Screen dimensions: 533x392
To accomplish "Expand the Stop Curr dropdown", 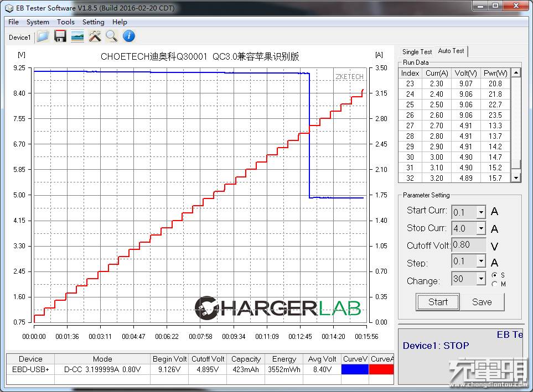I will pyautogui.click(x=481, y=228).
